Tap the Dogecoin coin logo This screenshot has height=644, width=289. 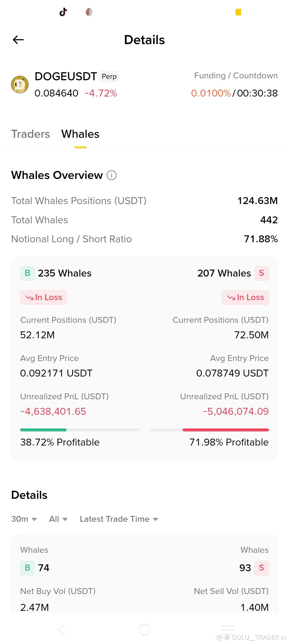(x=20, y=85)
